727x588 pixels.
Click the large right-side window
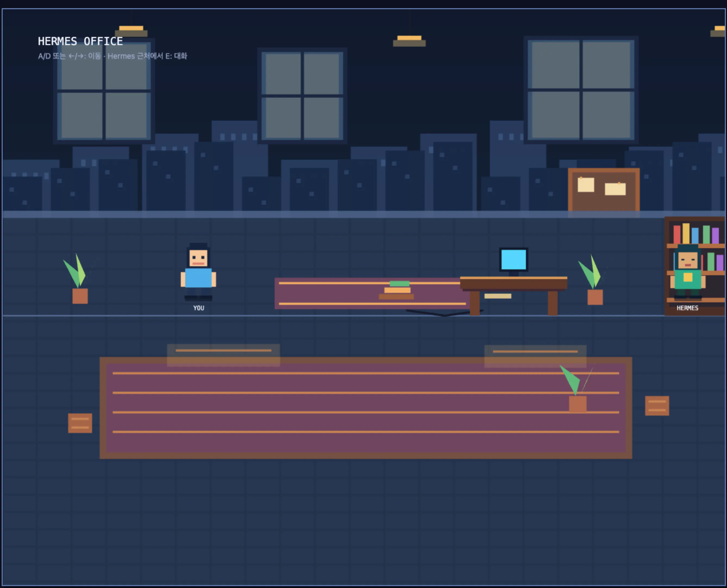(x=581, y=90)
